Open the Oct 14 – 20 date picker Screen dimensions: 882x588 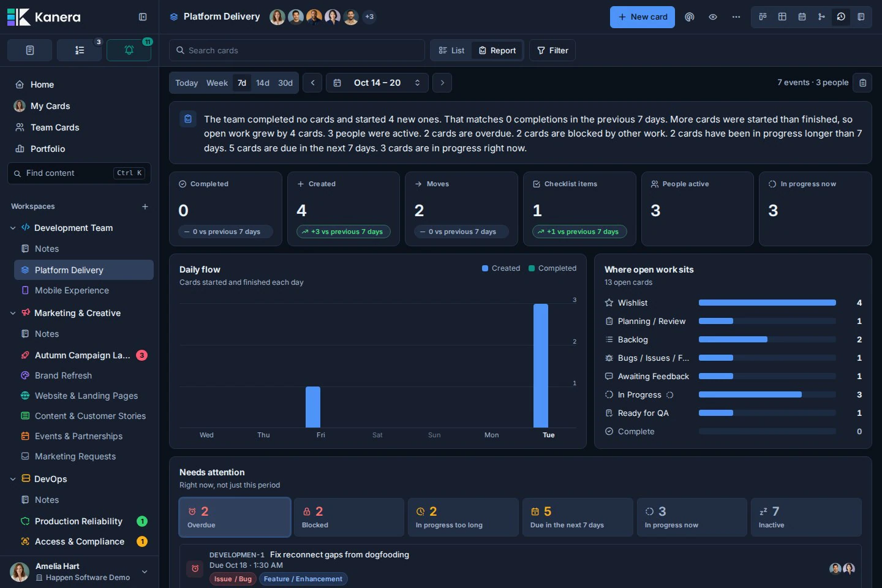pyautogui.click(x=377, y=83)
